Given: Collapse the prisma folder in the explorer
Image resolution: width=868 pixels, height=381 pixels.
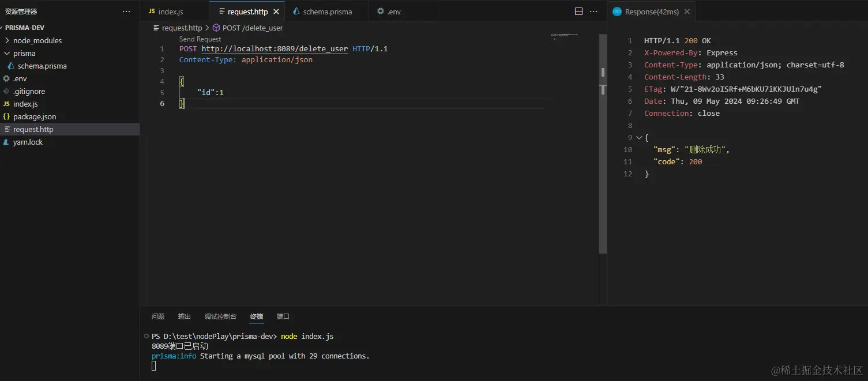Looking at the screenshot, I should [24, 53].
